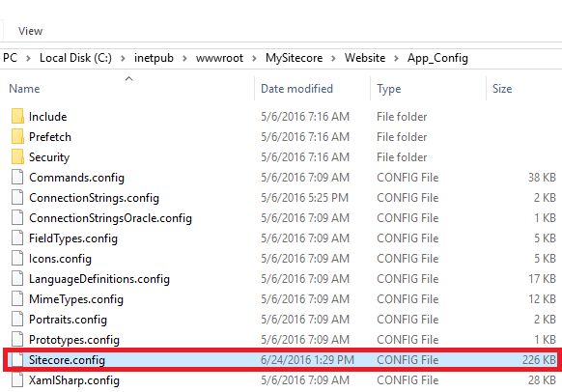Click the ConnectionStringsOracle.config file icon
This screenshot has width=562, height=392.
pos(17,218)
